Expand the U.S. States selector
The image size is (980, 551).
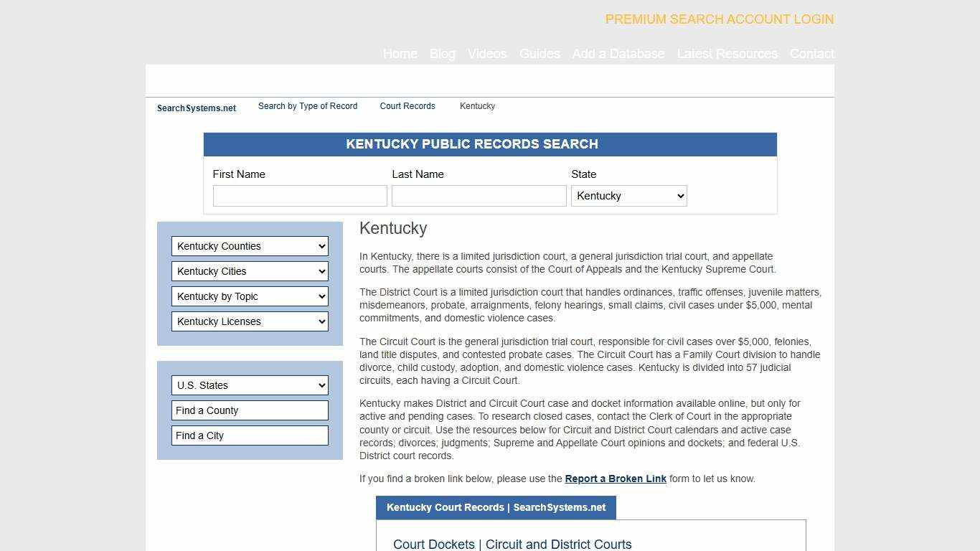tap(249, 385)
